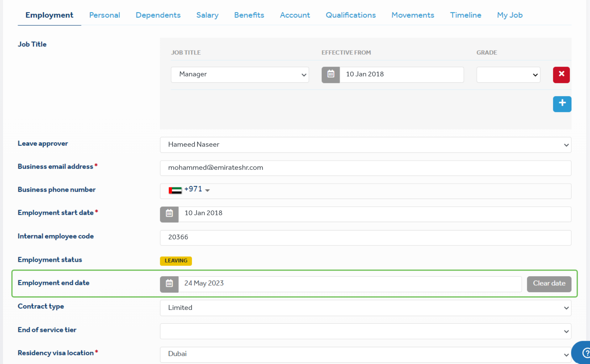Viewport: 590px width, 364px height.
Task: Expand the Leave approver dropdown
Action: [x=365, y=145]
